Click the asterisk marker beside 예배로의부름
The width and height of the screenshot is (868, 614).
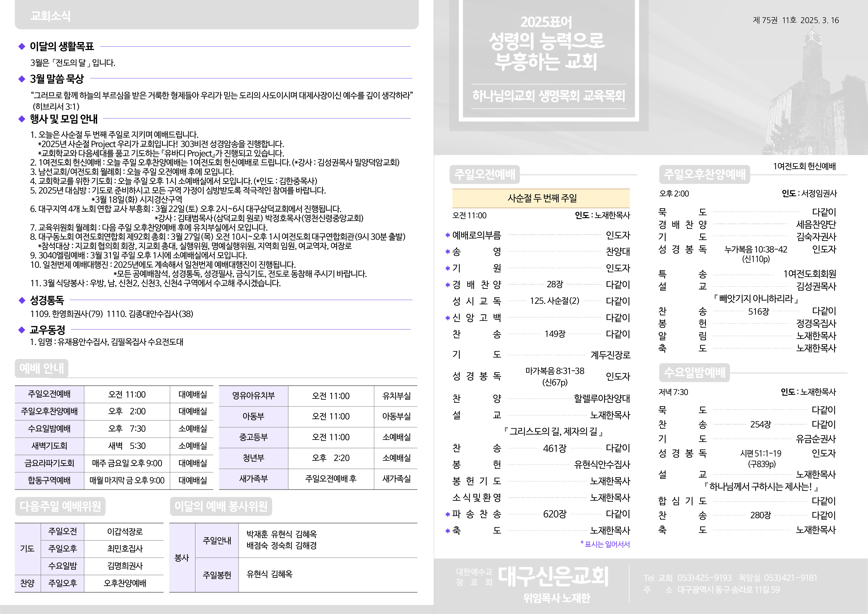448,236
